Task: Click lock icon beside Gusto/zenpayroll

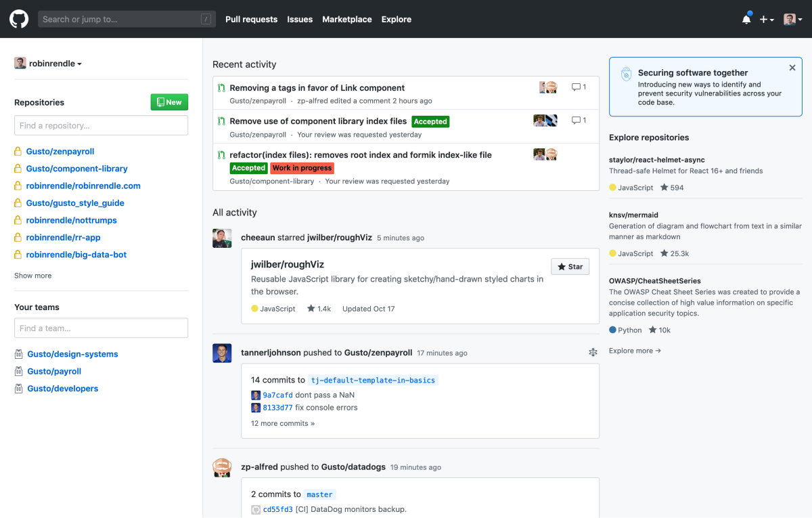Action: click(18, 152)
